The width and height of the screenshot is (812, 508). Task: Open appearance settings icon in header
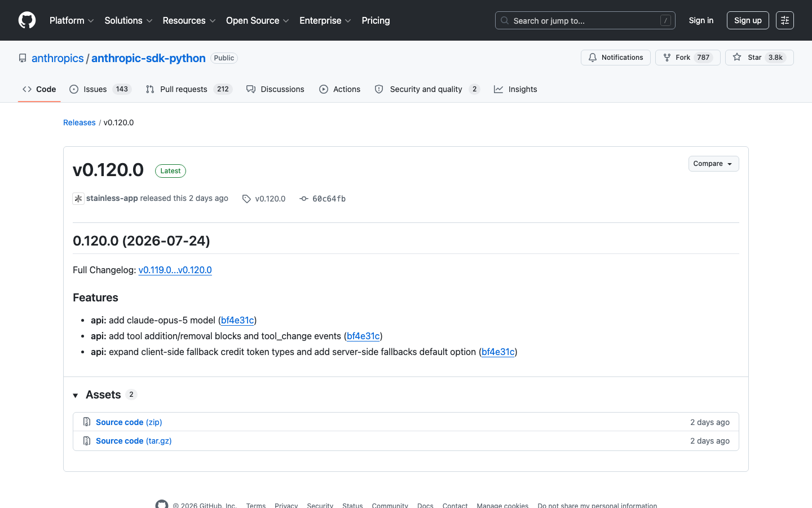coord(785,20)
